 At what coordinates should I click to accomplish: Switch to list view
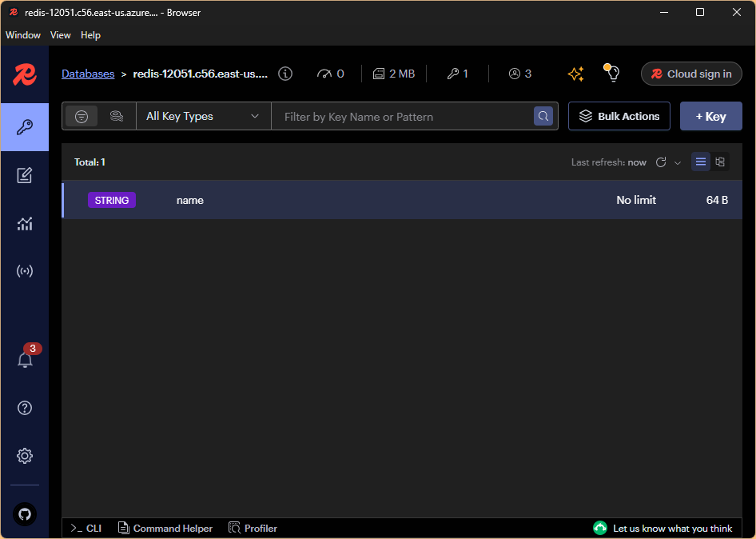[x=701, y=162]
